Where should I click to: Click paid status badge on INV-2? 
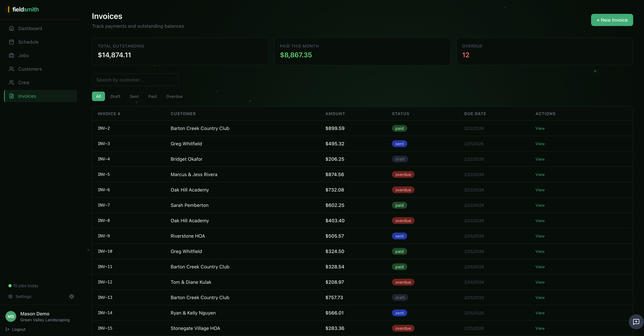400,128
